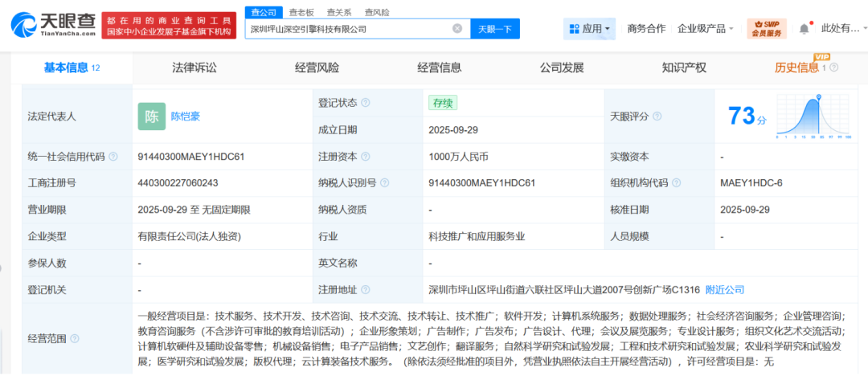Click help icon beside 注册资本
Image resolution: width=868 pixels, height=384 pixels.
click(366, 157)
